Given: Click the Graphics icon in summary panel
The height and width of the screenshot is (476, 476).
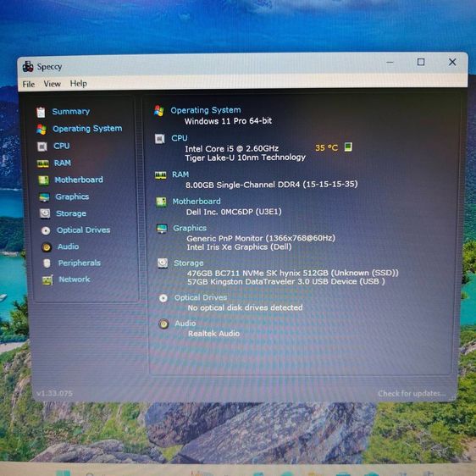Looking at the screenshot, I should click(162, 229).
